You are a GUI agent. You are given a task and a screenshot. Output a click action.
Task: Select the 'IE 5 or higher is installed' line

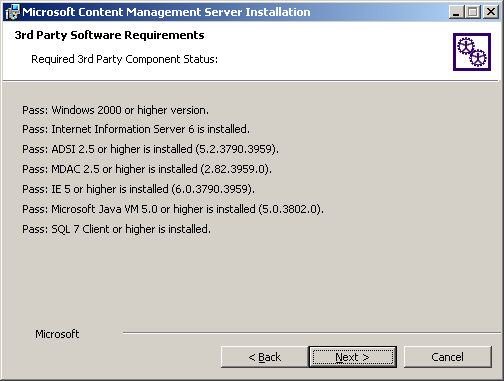tap(138, 189)
